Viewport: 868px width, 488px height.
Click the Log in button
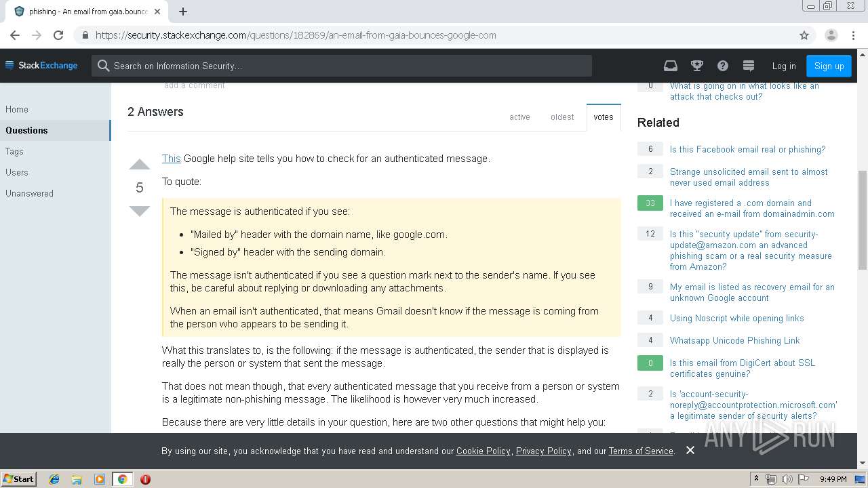coord(784,66)
